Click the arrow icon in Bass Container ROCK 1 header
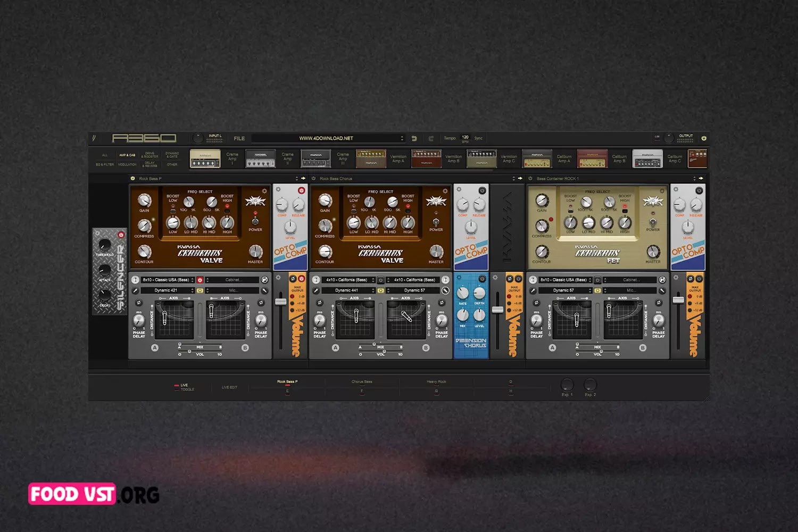 701,179
